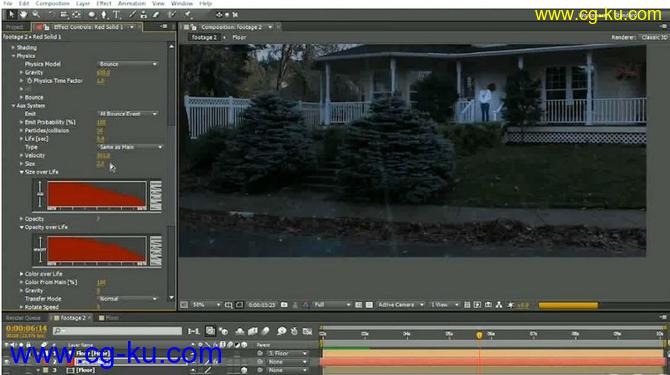Open the Composition menu

[x=53, y=3]
